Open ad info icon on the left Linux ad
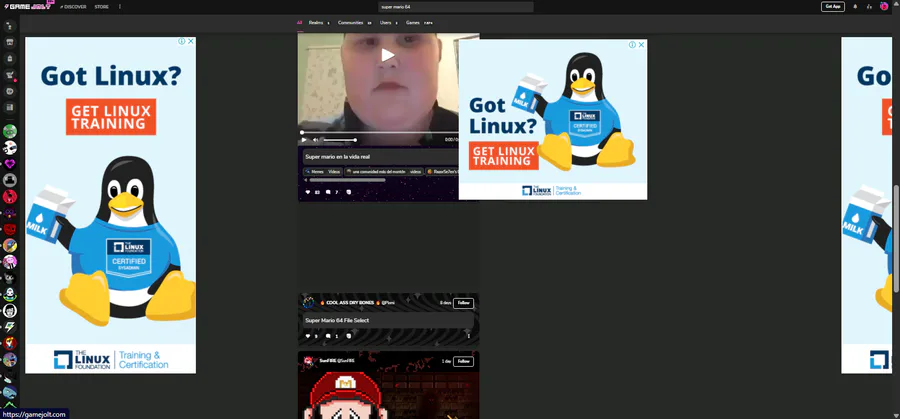Viewport: 900px width, 419px height. pos(181,41)
